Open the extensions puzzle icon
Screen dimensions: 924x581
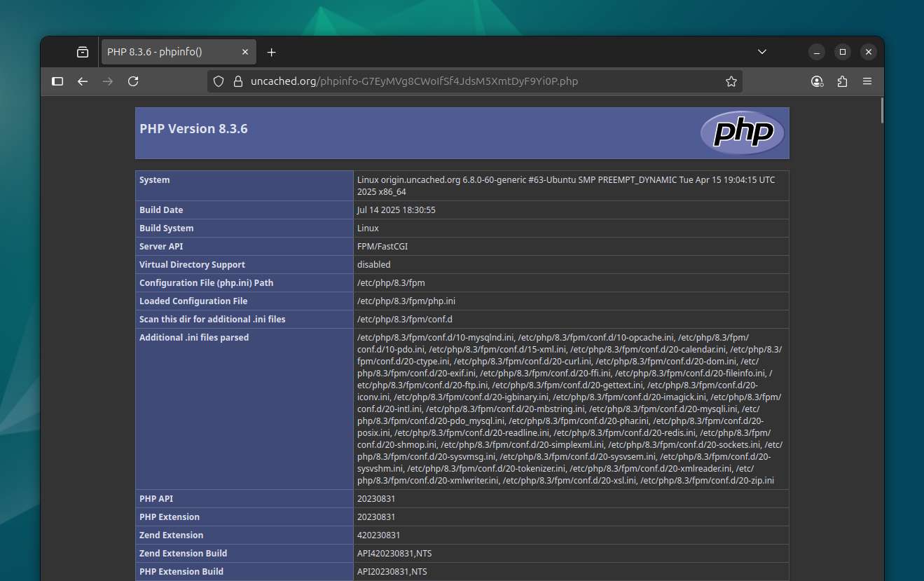pyautogui.click(x=842, y=81)
